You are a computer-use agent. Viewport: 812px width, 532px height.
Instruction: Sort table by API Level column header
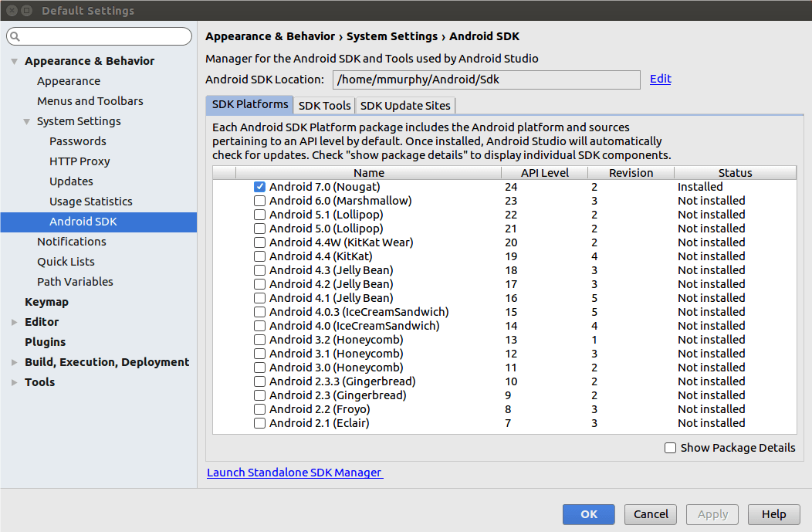(x=544, y=173)
